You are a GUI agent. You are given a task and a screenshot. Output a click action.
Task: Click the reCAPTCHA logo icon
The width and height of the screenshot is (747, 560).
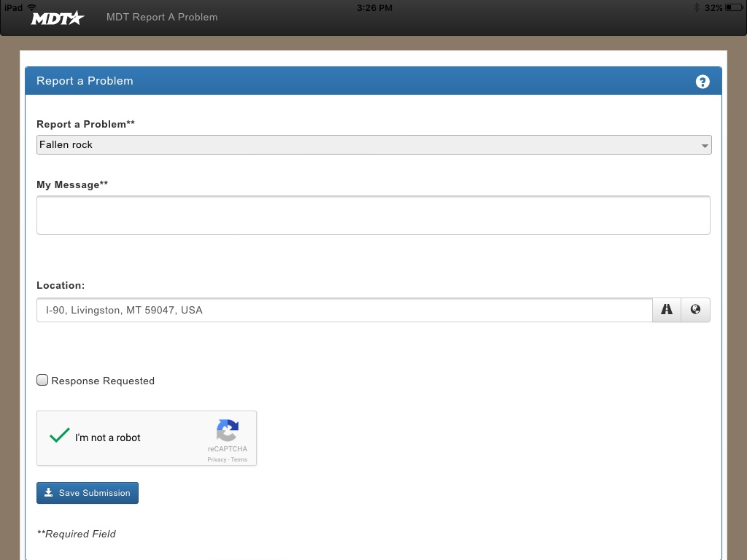tap(228, 430)
